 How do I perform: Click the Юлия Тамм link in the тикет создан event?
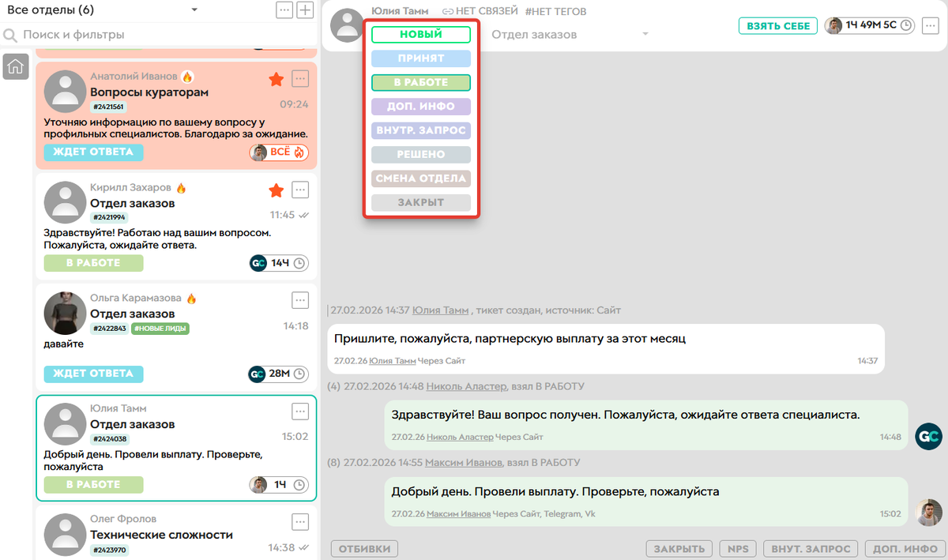[x=440, y=310]
